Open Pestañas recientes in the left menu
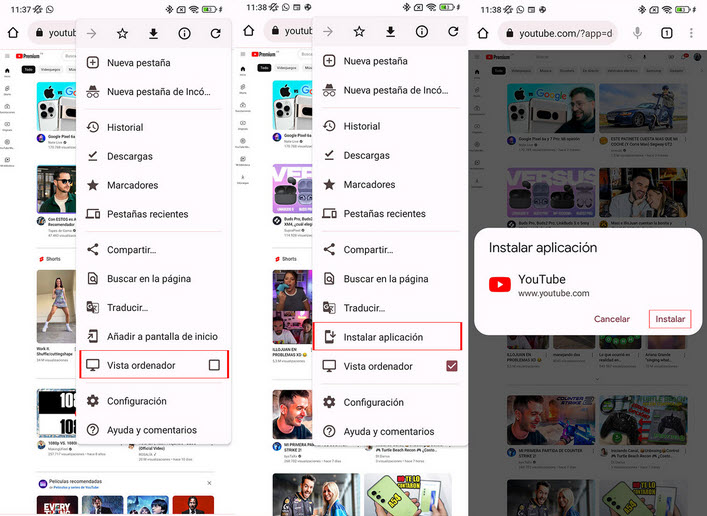707x516 pixels. tap(154, 214)
